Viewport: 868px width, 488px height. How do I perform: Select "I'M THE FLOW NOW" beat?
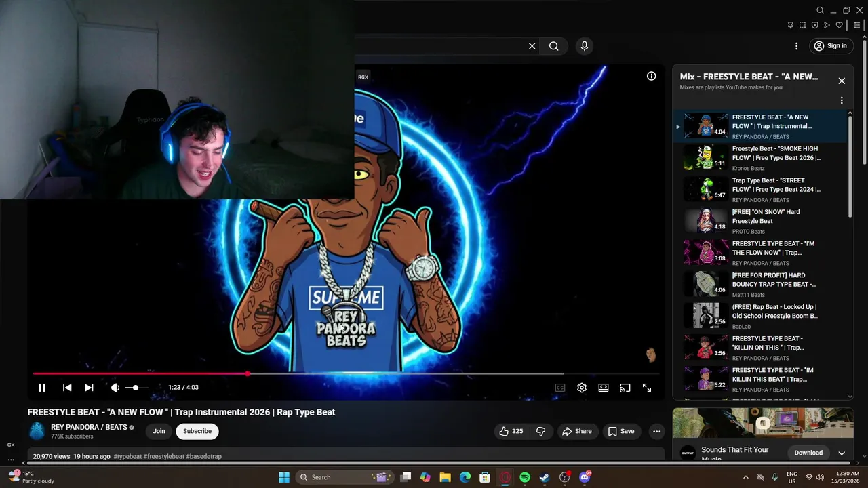coord(760,253)
